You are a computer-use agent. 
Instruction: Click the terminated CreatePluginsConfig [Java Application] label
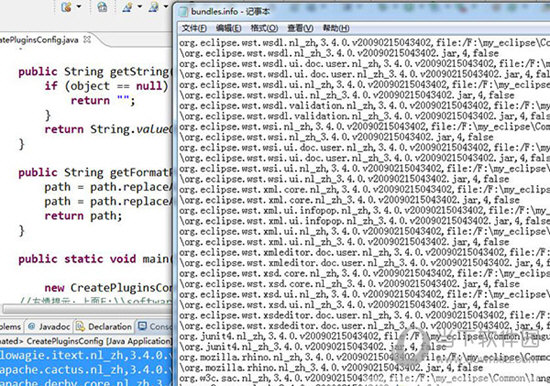click(x=86, y=341)
